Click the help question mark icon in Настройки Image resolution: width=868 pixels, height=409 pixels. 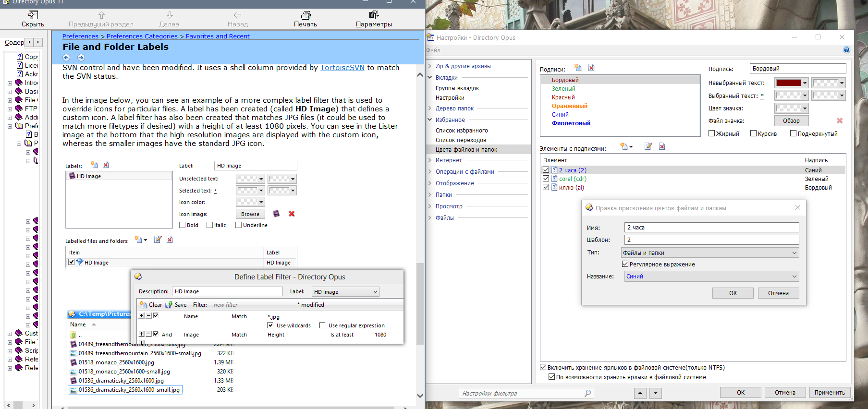tap(846, 50)
